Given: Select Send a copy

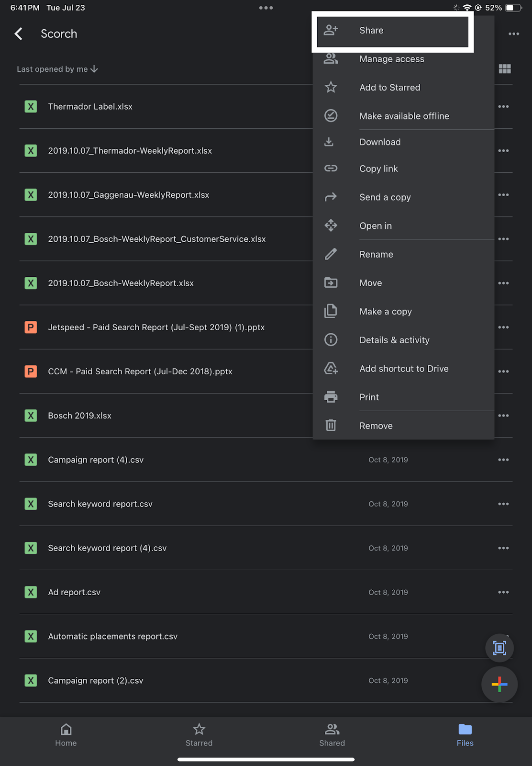Looking at the screenshot, I should coord(403,197).
